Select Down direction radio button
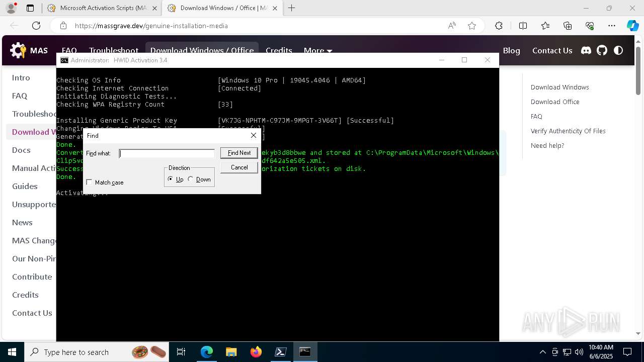This screenshot has width=644, height=362. point(191,179)
